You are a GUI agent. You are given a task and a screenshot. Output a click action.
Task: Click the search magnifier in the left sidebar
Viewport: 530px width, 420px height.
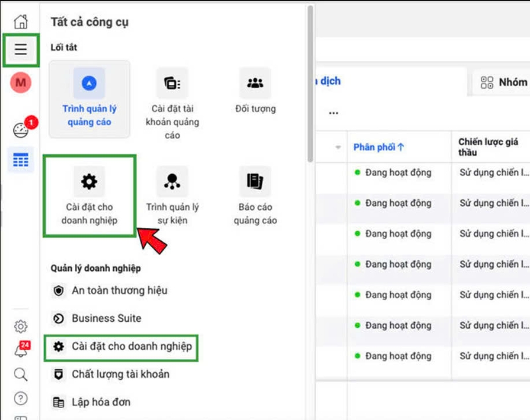tap(21, 374)
